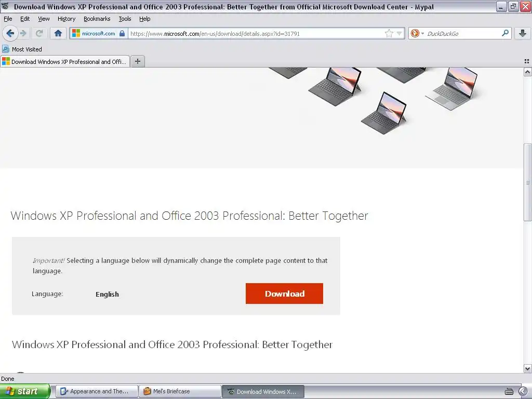Show all tabs grid icon
Screen dimensions: 532x399
527,61
